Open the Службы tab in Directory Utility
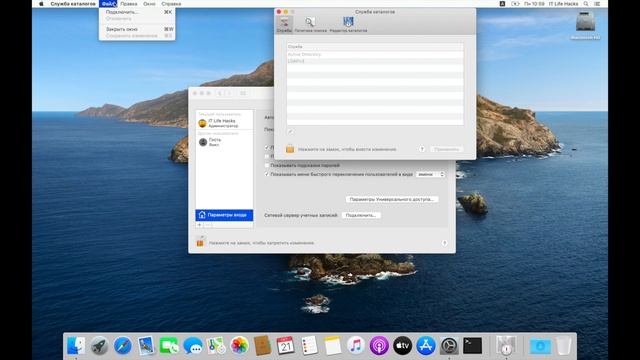640x360 pixels. point(284,24)
